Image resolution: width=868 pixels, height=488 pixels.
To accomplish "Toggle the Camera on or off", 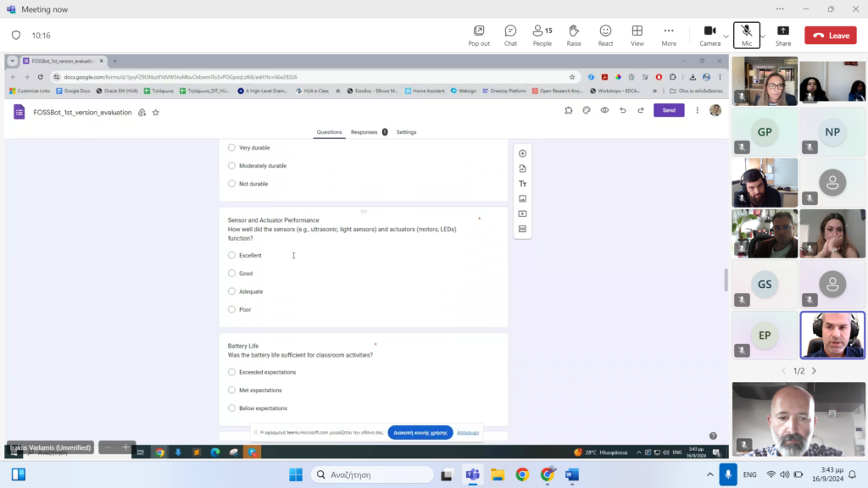I will pos(709,36).
